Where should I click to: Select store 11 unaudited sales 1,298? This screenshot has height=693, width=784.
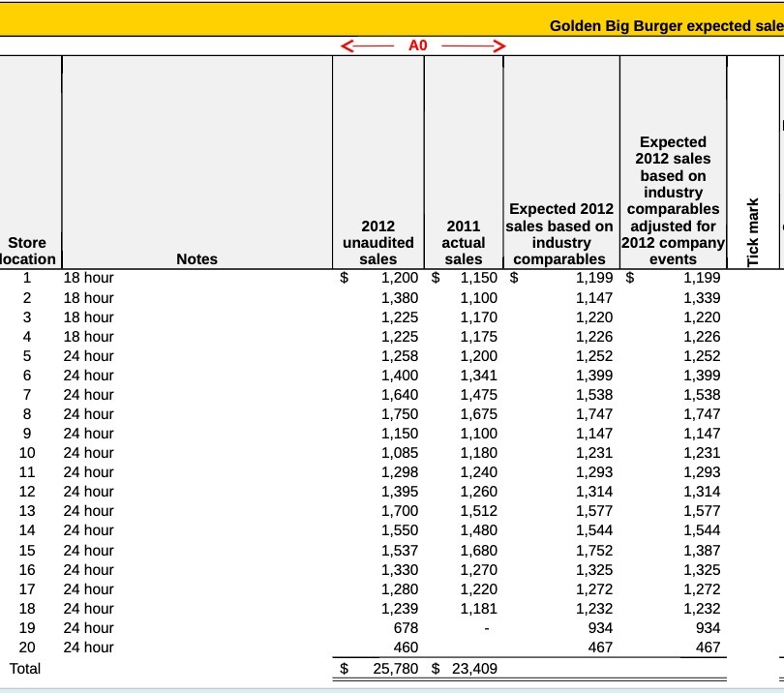click(400, 472)
